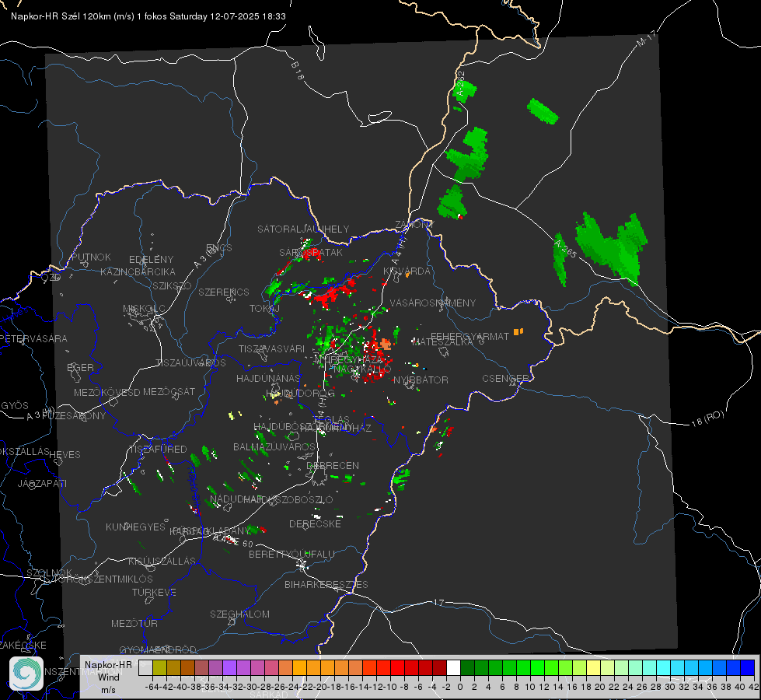Select the BERETTYÓÚJFALU label

(291, 555)
